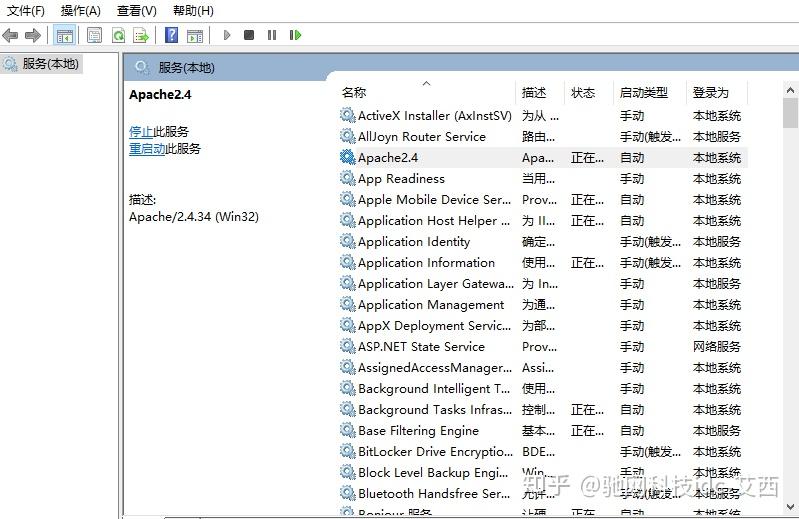The width and height of the screenshot is (799, 519).
Task: Start the service with the play icon
Action: 227,35
